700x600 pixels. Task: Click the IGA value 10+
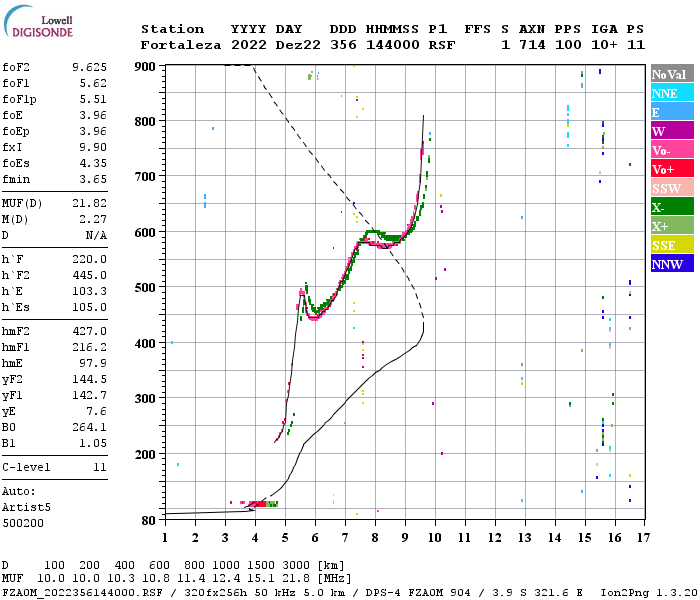[x=604, y=45]
